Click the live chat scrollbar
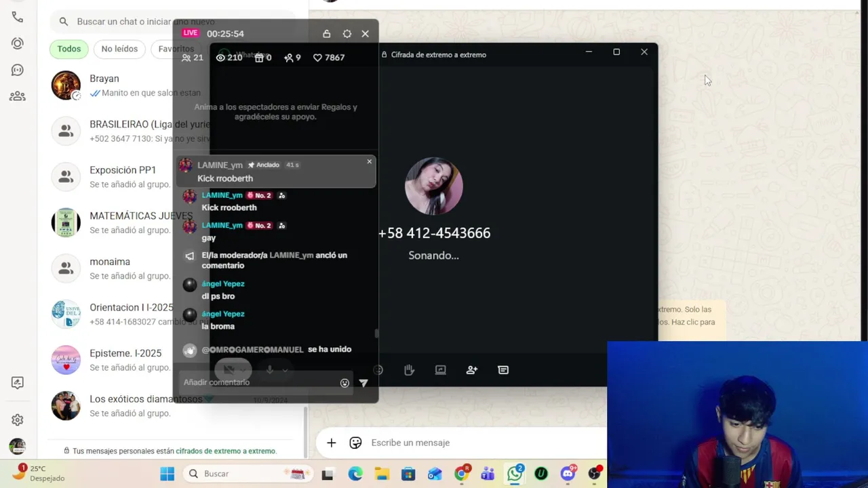This screenshot has height=488, width=868. click(376, 333)
